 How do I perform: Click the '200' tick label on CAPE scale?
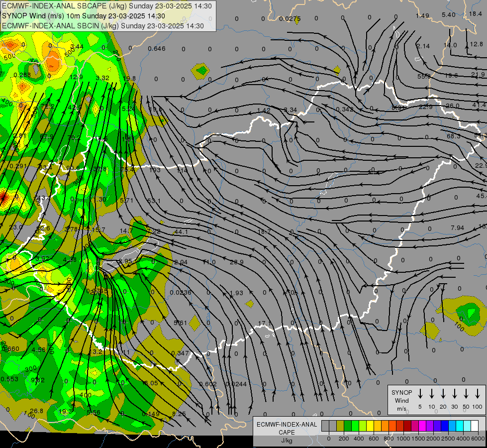coord(344,439)
